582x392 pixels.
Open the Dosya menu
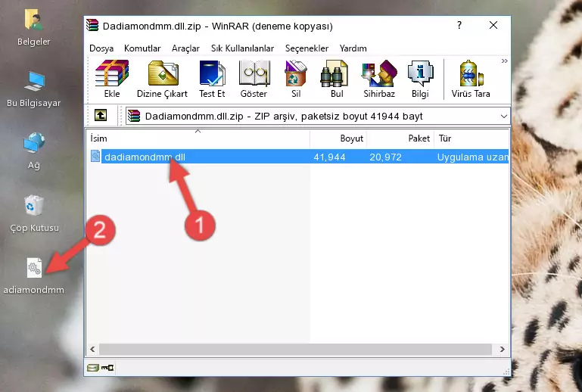tap(101, 48)
